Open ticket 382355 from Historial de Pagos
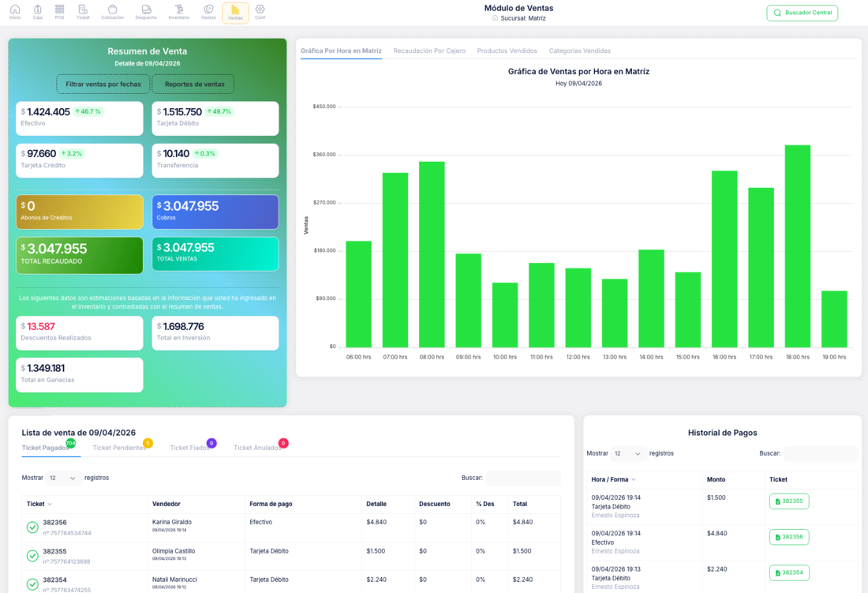 (789, 501)
